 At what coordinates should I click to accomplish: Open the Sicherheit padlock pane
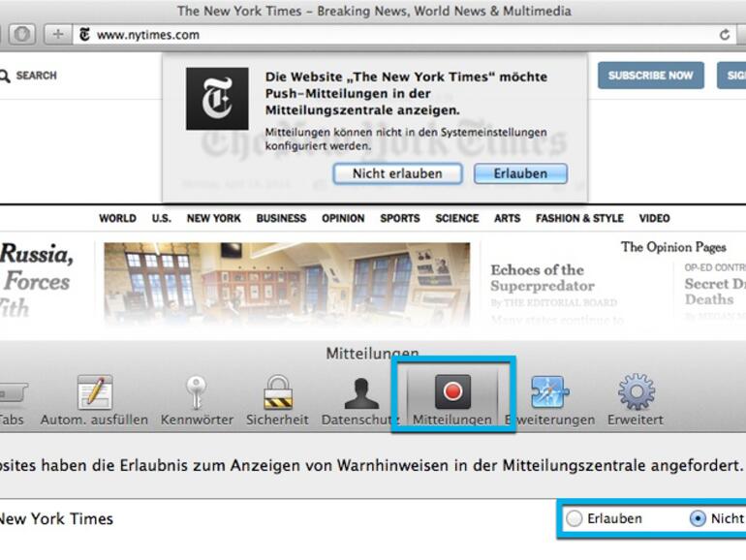coord(277,400)
